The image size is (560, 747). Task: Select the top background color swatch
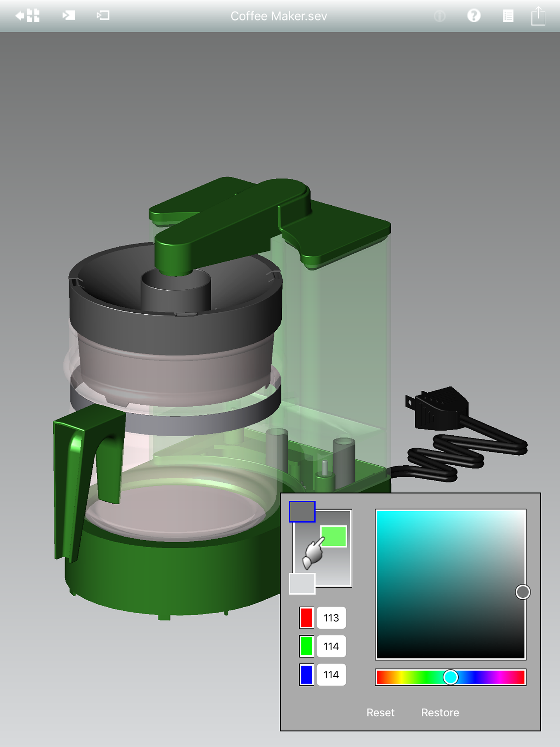(x=302, y=512)
